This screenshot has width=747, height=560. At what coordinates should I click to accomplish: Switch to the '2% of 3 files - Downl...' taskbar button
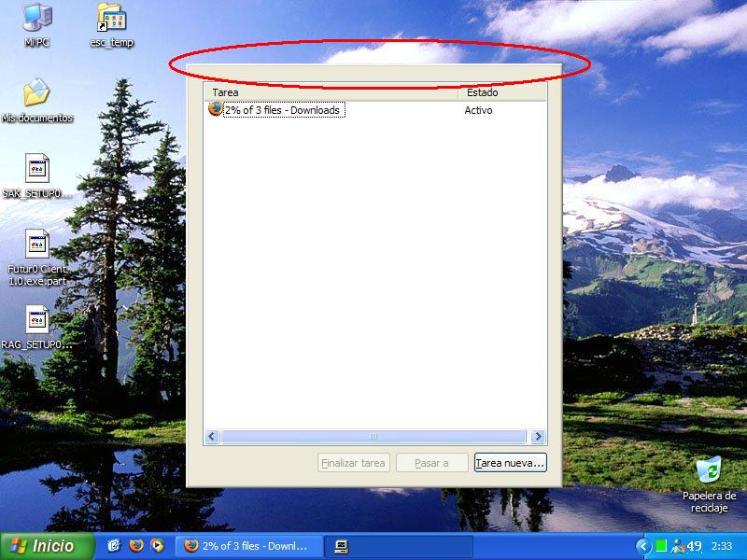pyautogui.click(x=247, y=546)
